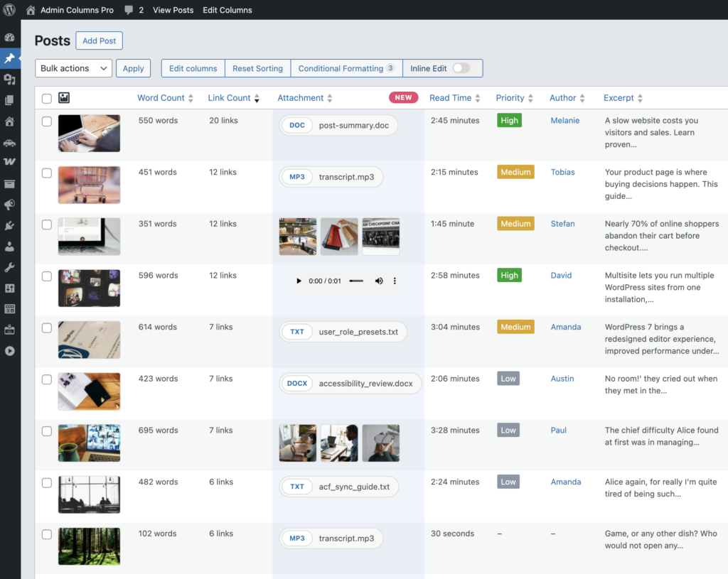Viewport: 728px width, 579px height.
Task: Tick the select-all posts checkbox in header
Action: click(x=47, y=98)
